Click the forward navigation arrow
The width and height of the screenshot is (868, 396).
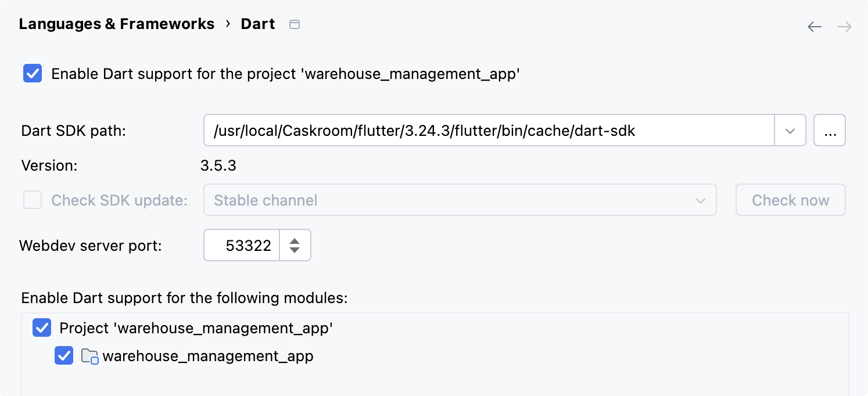click(x=845, y=27)
